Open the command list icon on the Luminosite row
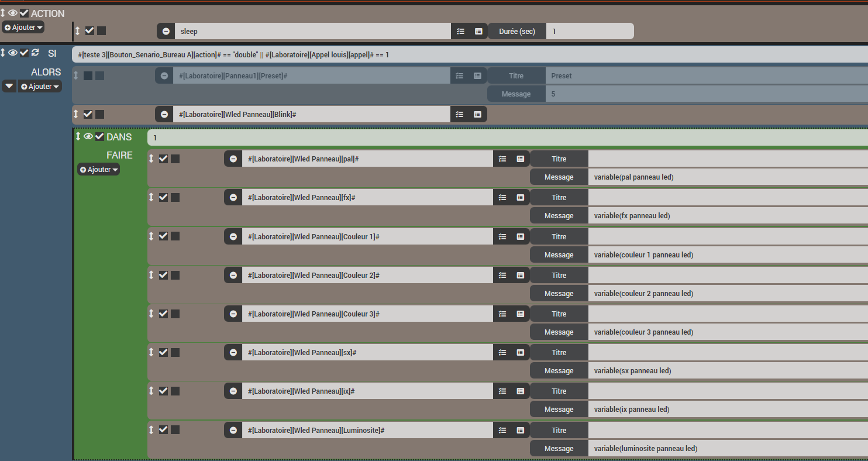This screenshot has height=461, width=868. (x=520, y=431)
